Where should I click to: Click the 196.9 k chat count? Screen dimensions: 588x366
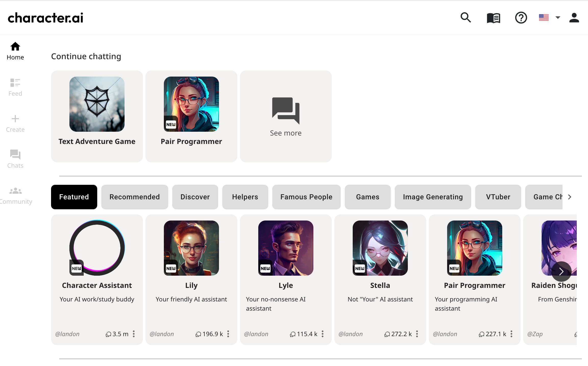[209, 334]
